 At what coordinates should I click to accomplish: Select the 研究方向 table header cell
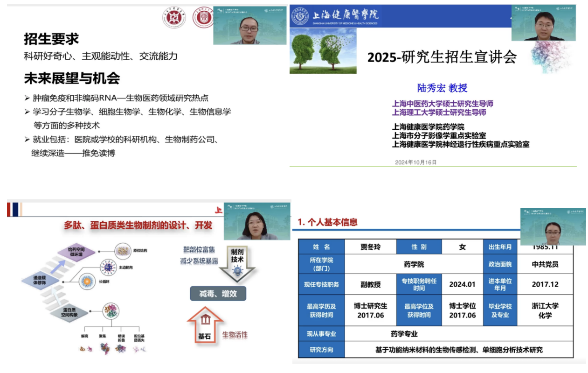click(321, 350)
